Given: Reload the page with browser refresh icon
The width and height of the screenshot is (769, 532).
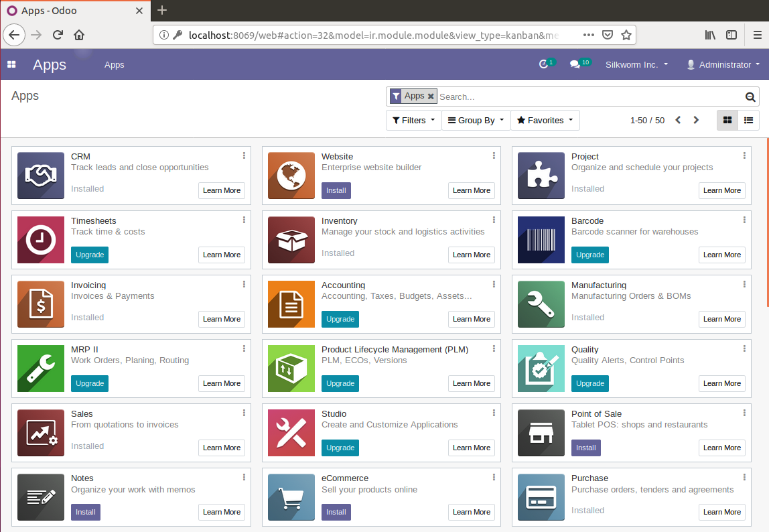Looking at the screenshot, I should pyautogui.click(x=58, y=35).
